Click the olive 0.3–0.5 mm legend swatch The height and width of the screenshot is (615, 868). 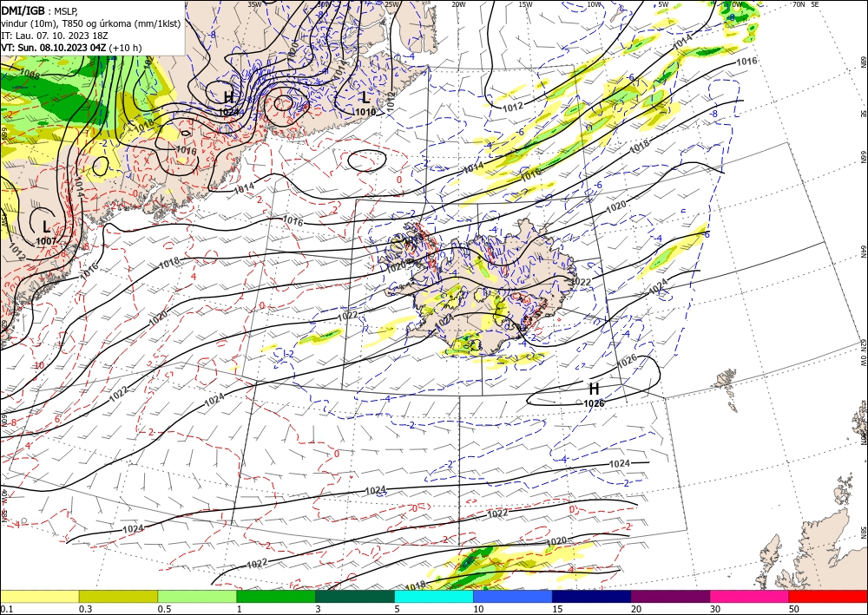118,596
